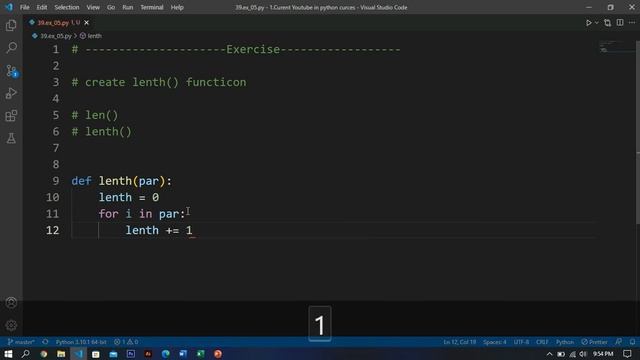Change file encoding UTF-8
This screenshot has height=360, width=640.
(521, 342)
